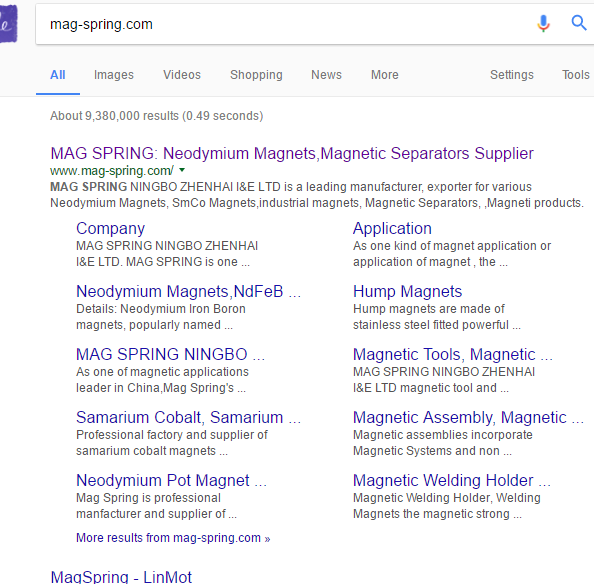Screen dimensions: 594x584
Task: Click the blue search magnifier icon
Action: pyautogui.click(x=579, y=23)
